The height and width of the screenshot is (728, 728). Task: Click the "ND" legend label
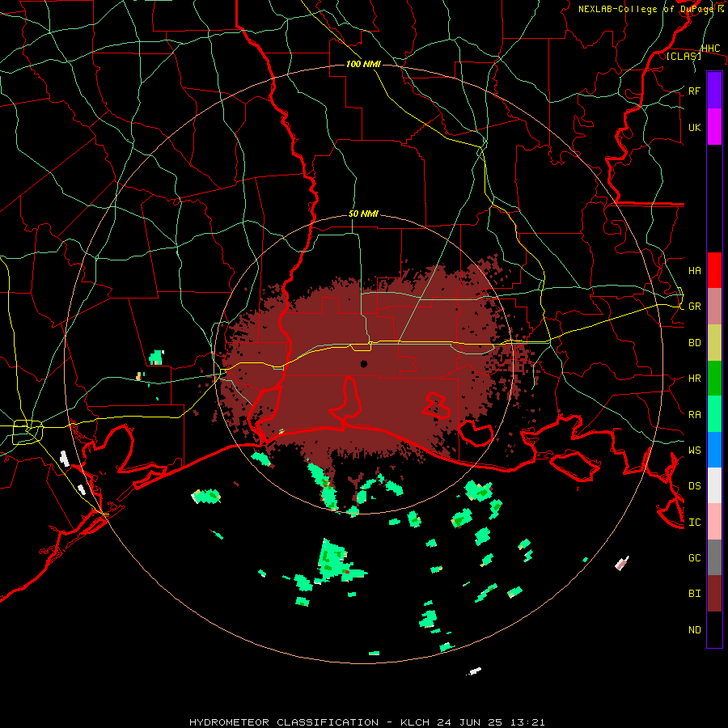694,630
